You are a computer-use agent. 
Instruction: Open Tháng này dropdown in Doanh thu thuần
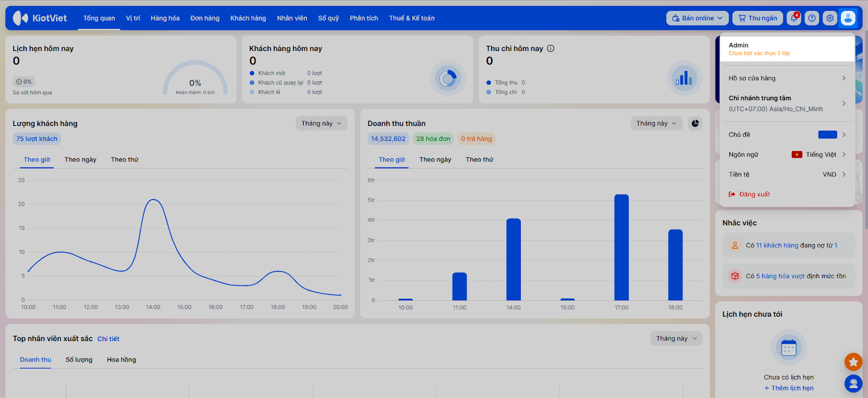(x=656, y=124)
